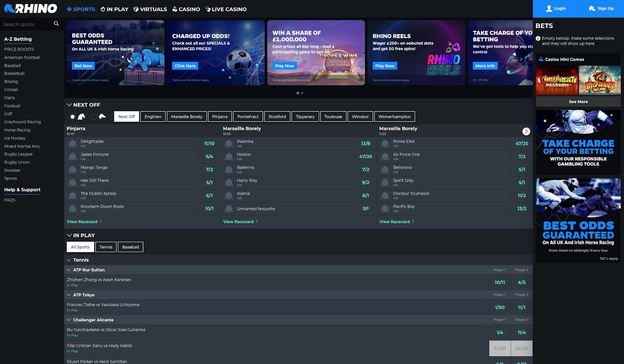Click the search magnifier icon
Screen dimensions: 624x364
[56, 24]
